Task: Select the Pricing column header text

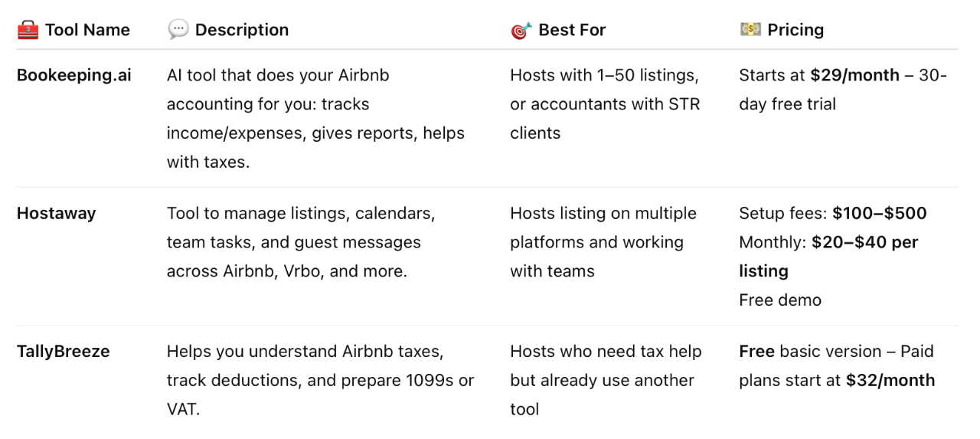Action: click(795, 30)
